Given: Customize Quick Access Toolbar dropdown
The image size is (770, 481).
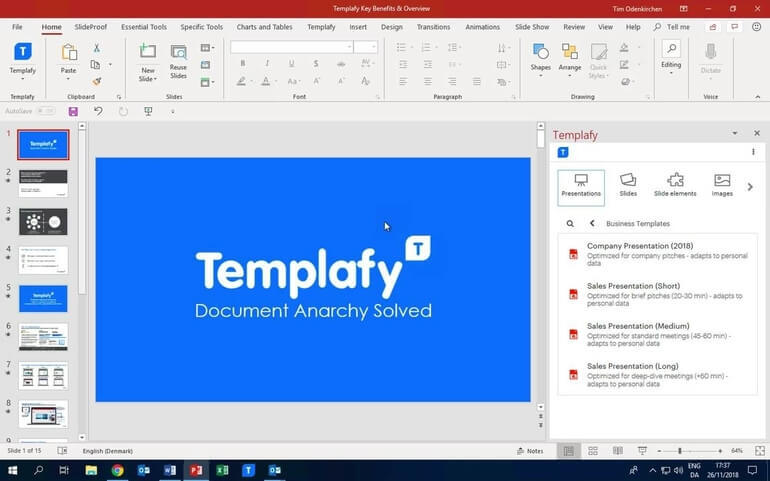Looking at the screenshot, I should 173,112.
